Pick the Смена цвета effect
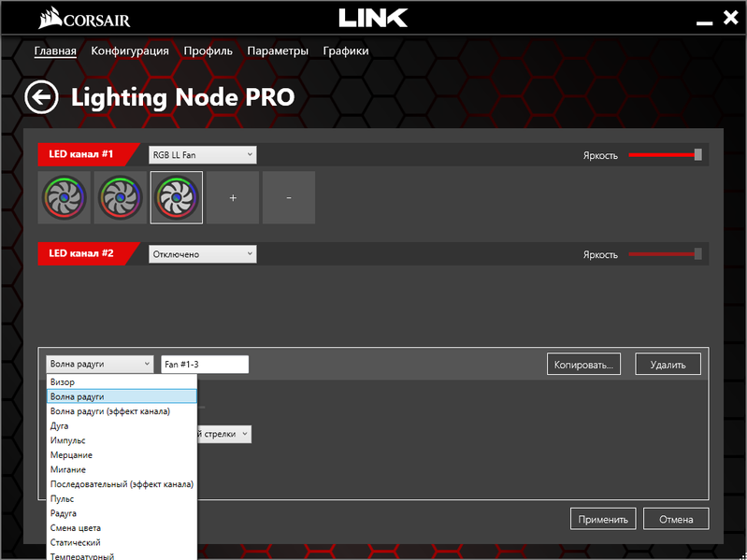The image size is (747, 560). coord(122,528)
